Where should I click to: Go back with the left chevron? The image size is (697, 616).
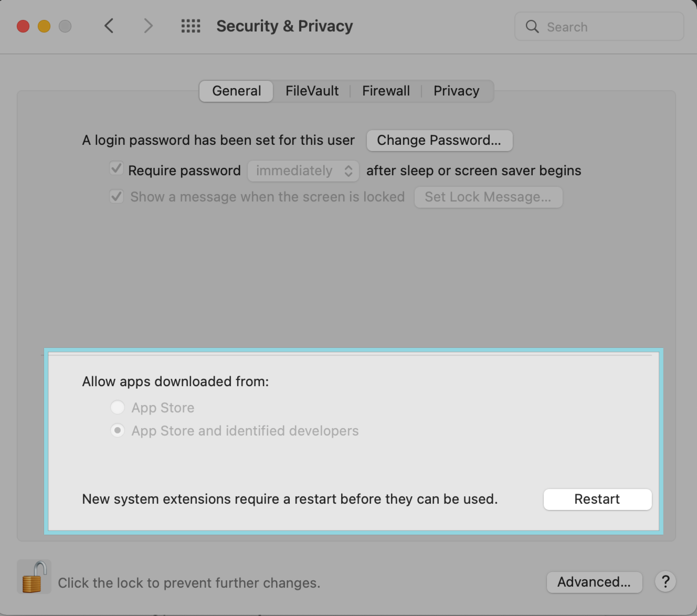109,26
